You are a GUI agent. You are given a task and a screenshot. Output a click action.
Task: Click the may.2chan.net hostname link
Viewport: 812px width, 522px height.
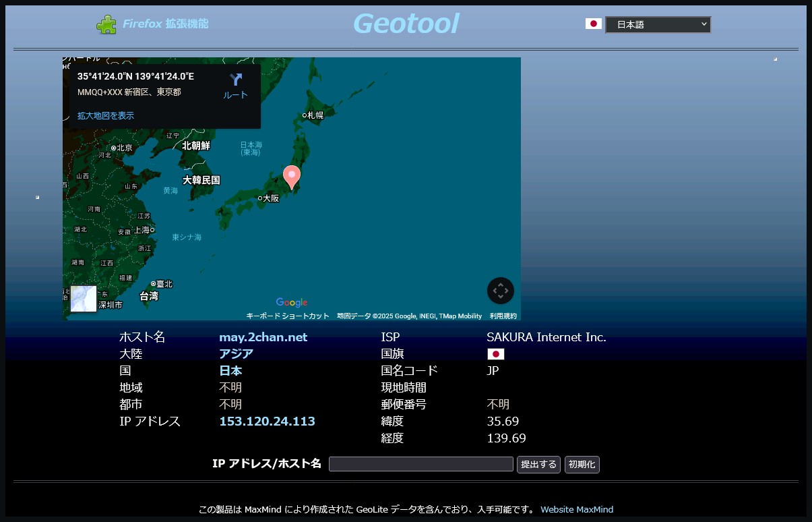[263, 337]
